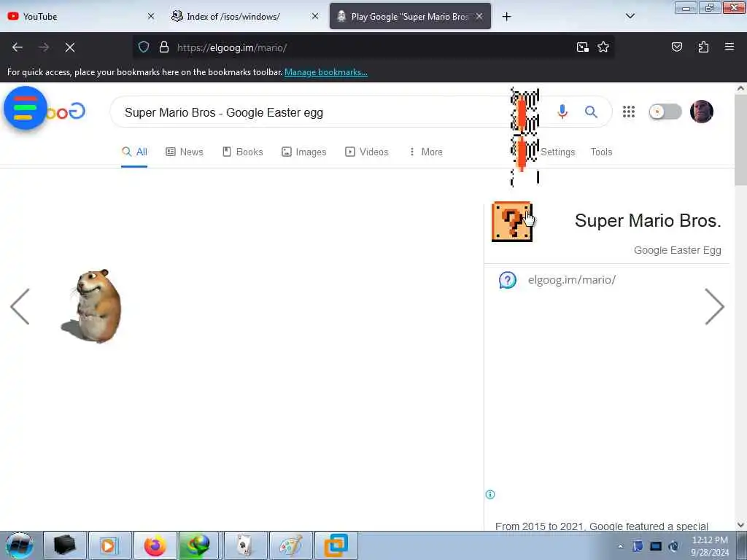The image size is (747, 560).
Task: Open the profile avatar menu
Action: pos(701,112)
